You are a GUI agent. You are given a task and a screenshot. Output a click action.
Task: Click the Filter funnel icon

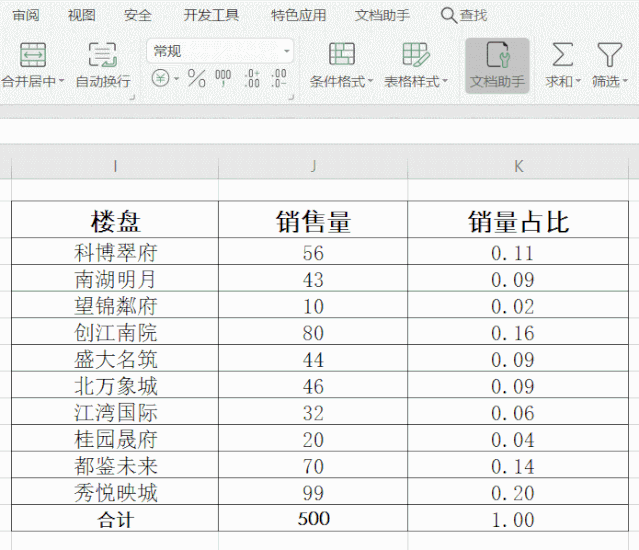coord(610,54)
